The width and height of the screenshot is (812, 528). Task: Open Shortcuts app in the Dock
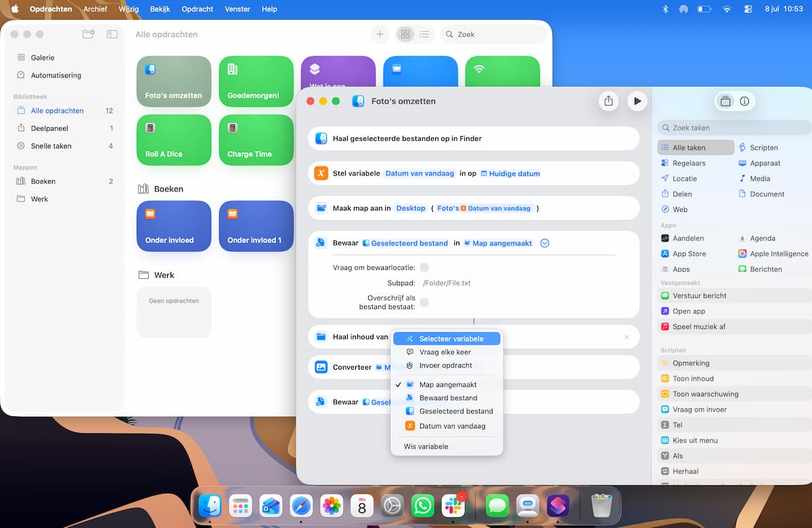tap(558, 506)
